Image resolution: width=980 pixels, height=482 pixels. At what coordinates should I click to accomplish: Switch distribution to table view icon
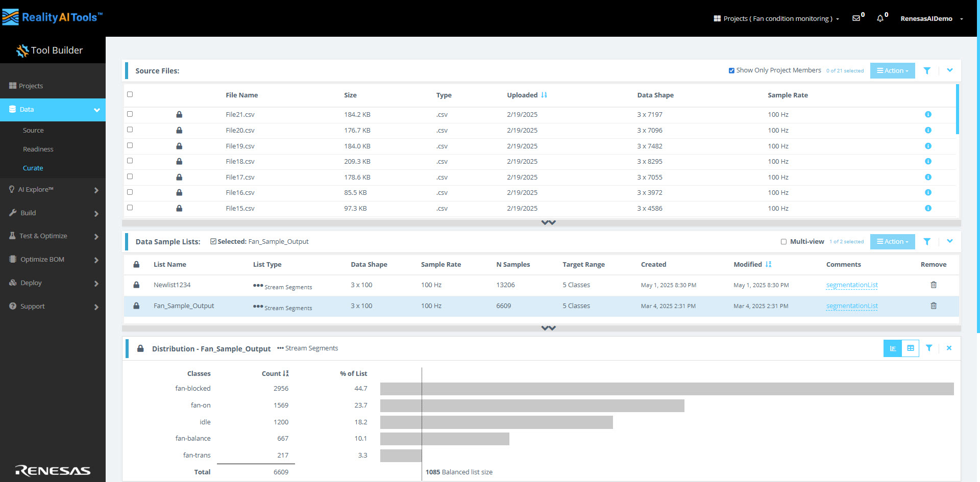pyautogui.click(x=910, y=348)
